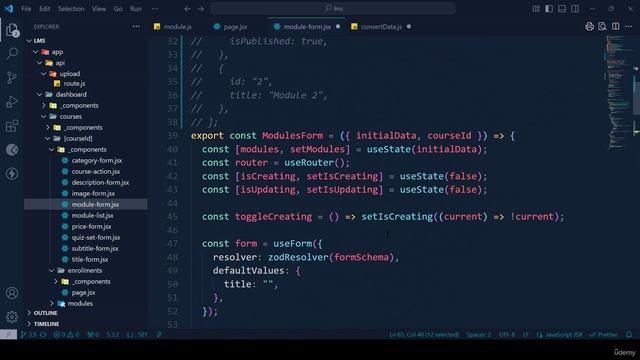Open editor More Actions ellipsis

coord(629,27)
